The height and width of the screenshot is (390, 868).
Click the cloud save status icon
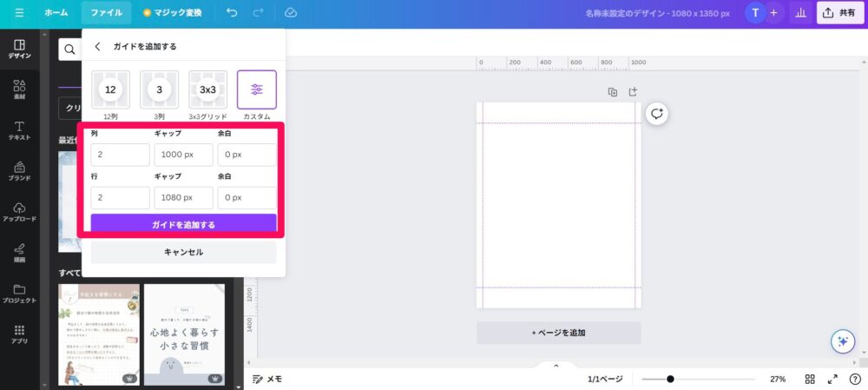(x=291, y=13)
